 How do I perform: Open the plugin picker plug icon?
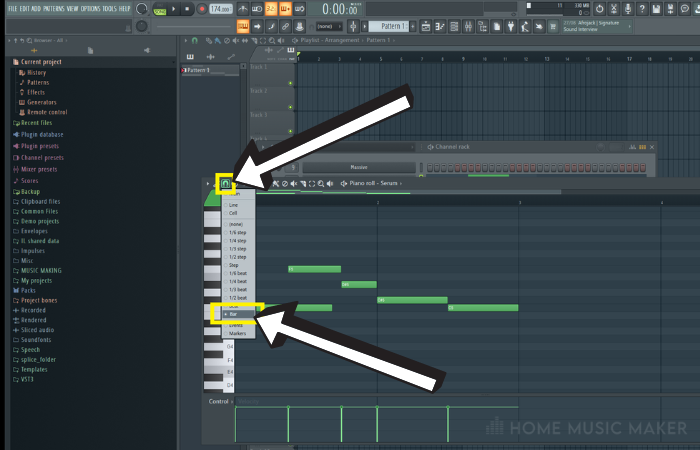(511, 27)
